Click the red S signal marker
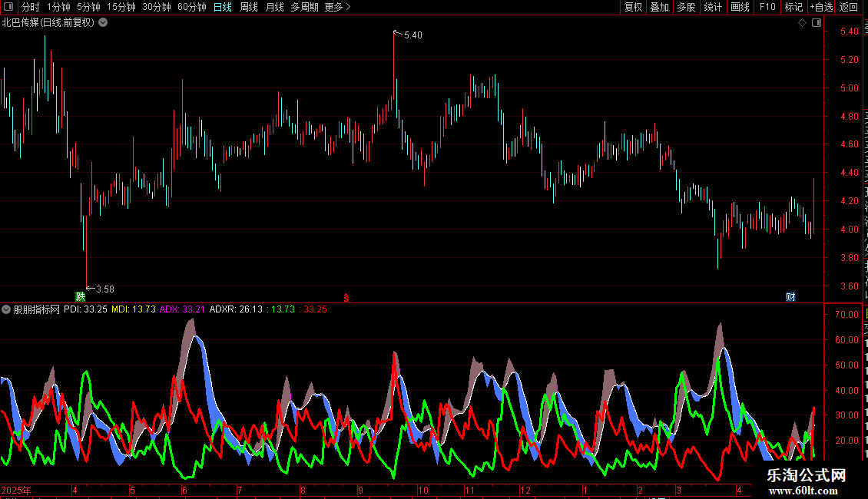The width and height of the screenshot is (868, 499). pyautogui.click(x=346, y=298)
